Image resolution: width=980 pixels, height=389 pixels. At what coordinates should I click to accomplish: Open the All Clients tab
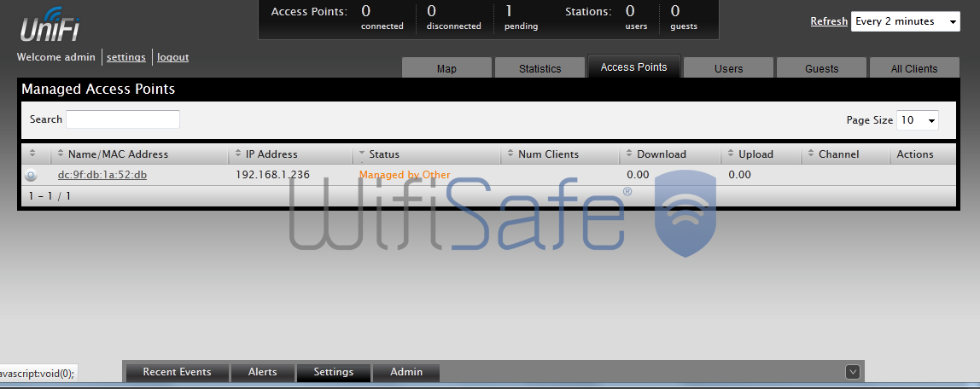[913, 68]
